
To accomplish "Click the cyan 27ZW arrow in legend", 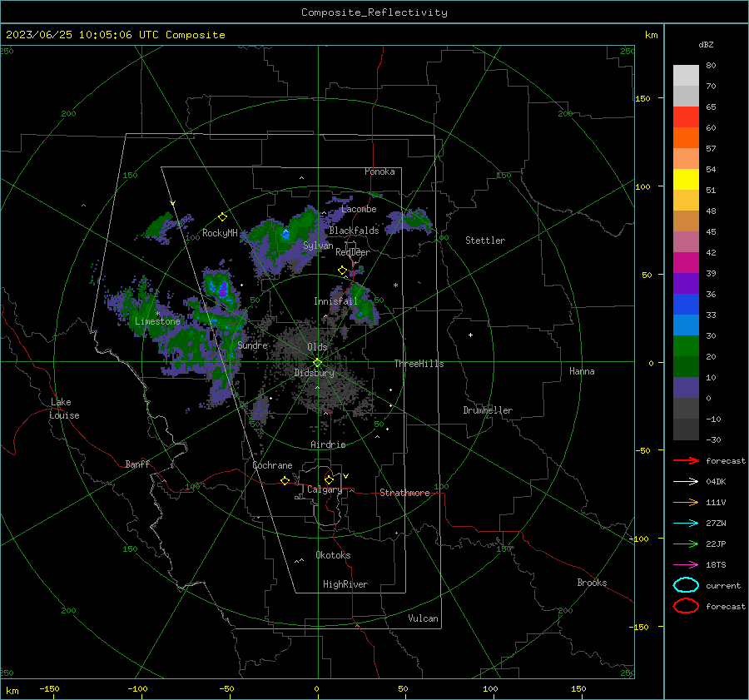I will click(686, 524).
